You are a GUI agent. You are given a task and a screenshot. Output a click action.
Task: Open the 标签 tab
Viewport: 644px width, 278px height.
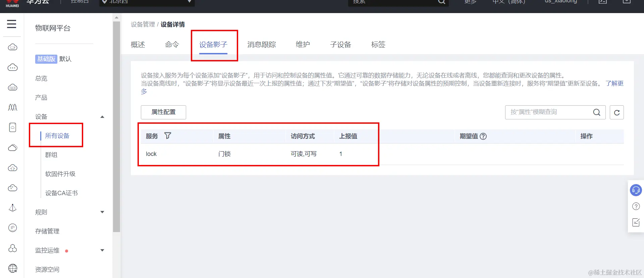tap(378, 45)
